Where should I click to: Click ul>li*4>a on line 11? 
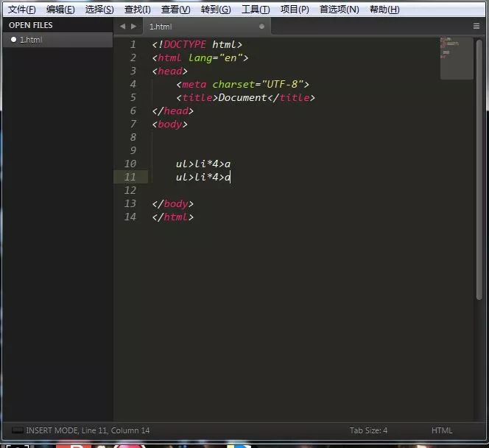203,177
